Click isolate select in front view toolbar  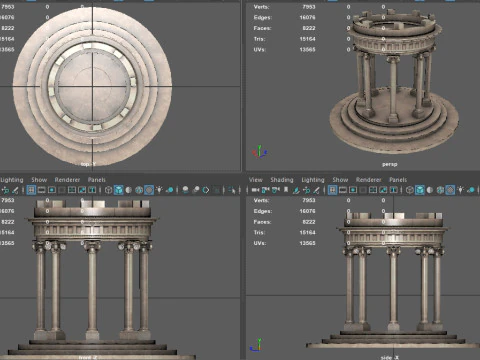[x=232, y=190]
